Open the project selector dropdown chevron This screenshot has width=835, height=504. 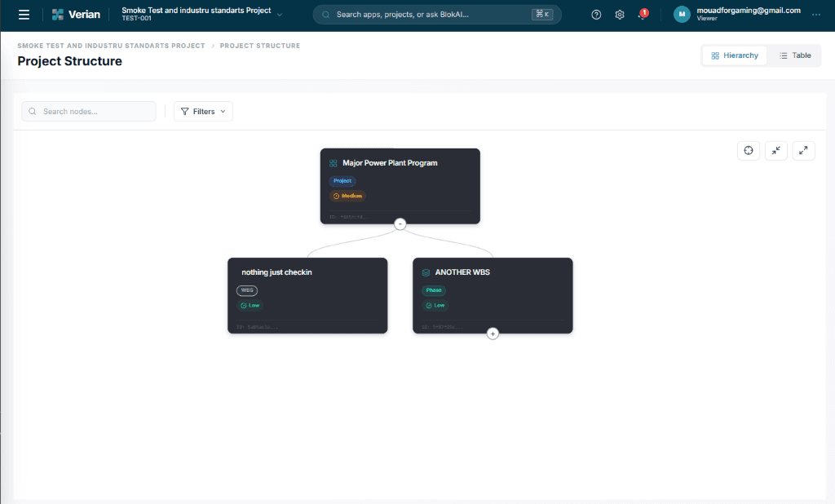coord(281,15)
